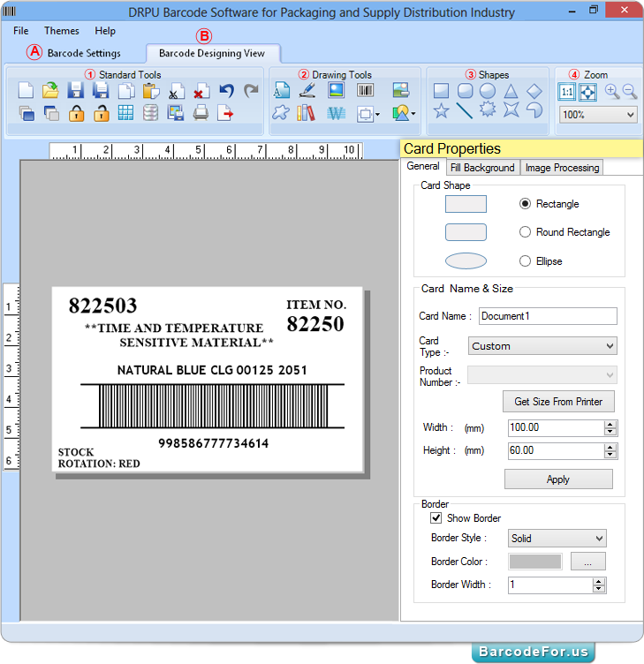Open the Help menu
Viewport: 644px width, 664px height.
point(104,31)
